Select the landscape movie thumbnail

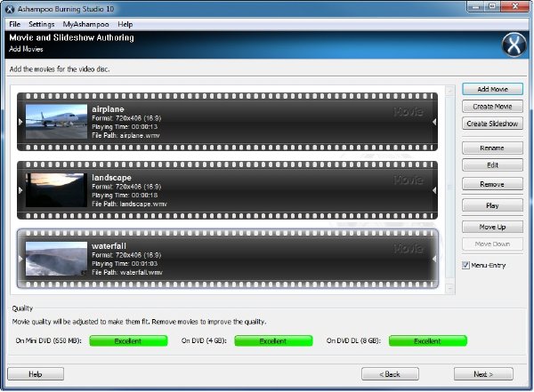click(x=57, y=190)
